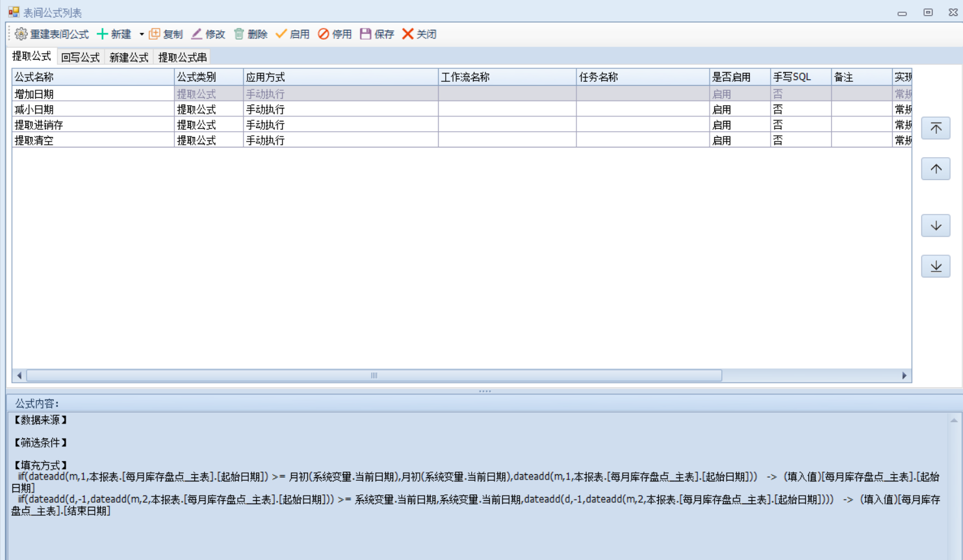The height and width of the screenshot is (560, 963).
Task: Click the 删除 trash icon
Action: click(239, 34)
